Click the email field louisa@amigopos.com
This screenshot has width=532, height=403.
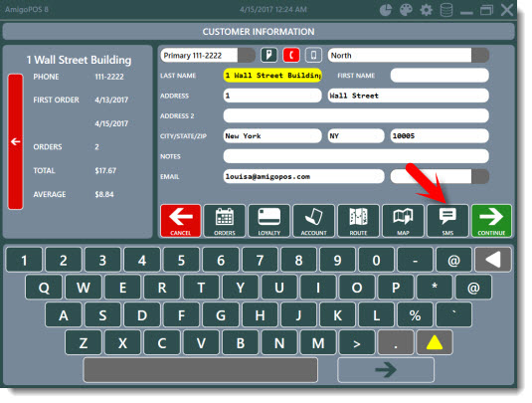click(x=303, y=176)
